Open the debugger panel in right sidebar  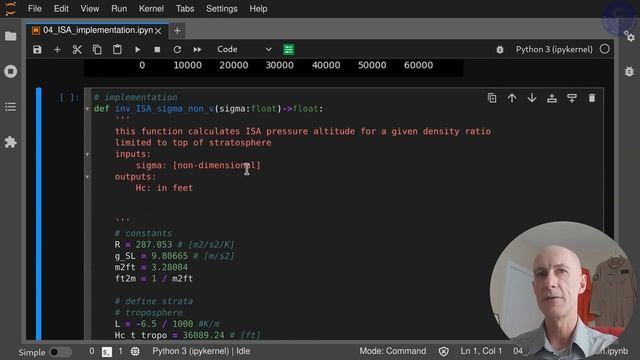coord(629,71)
